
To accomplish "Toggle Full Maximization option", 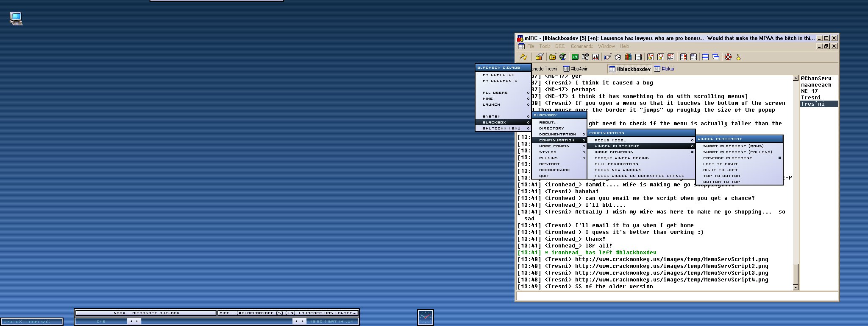I will pos(641,164).
